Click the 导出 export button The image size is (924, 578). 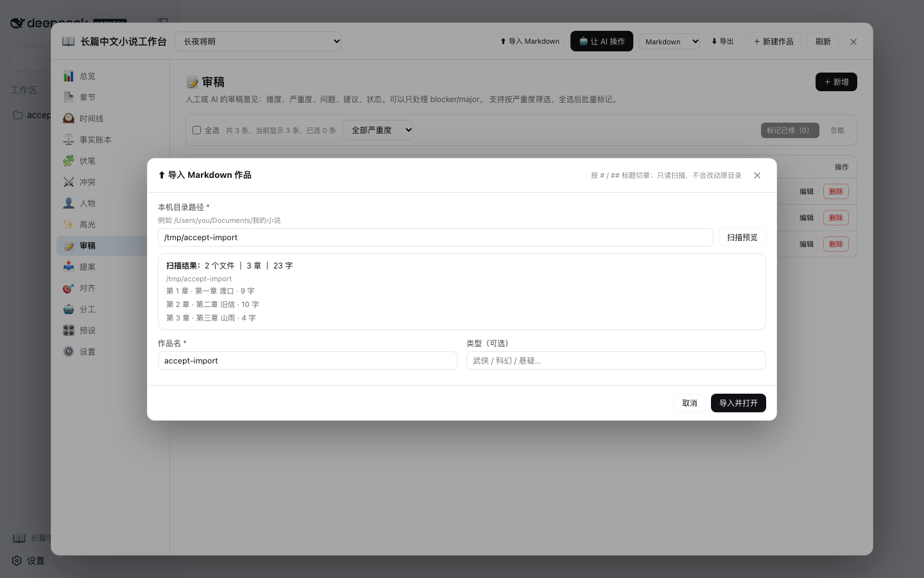click(x=723, y=41)
